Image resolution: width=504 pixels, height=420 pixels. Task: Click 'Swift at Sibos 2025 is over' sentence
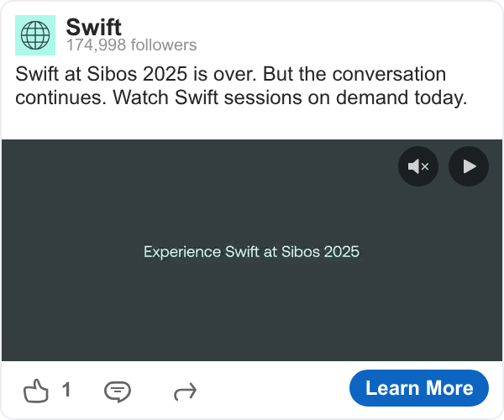pos(135,74)
